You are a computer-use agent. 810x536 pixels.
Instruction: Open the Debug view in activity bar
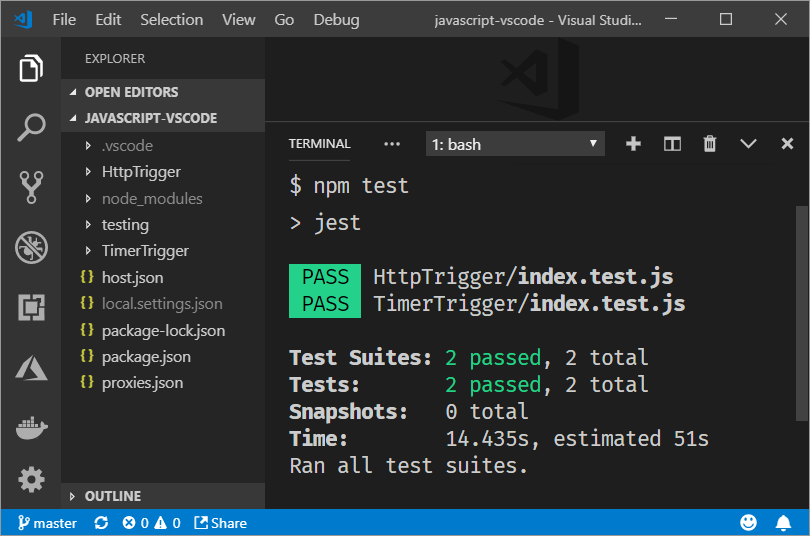click(31, 247)
